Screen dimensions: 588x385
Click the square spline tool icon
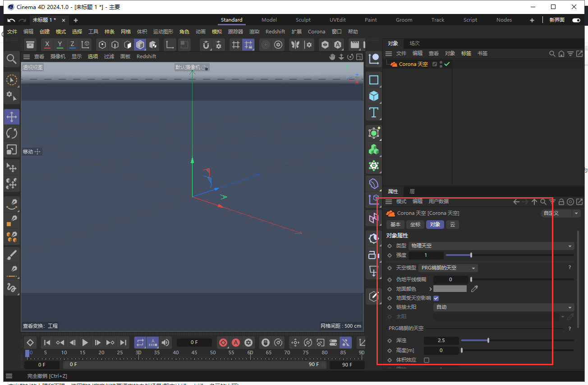(374, 80)
